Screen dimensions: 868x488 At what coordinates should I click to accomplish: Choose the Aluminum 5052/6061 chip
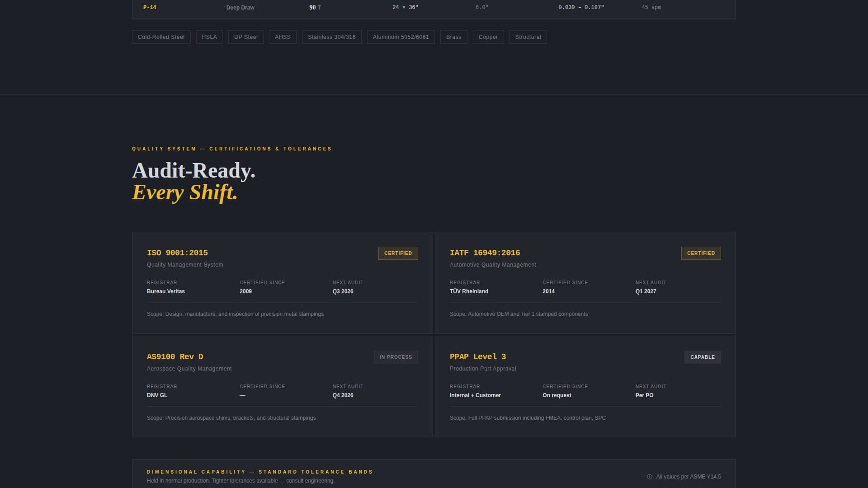click(x=401, y=37)
